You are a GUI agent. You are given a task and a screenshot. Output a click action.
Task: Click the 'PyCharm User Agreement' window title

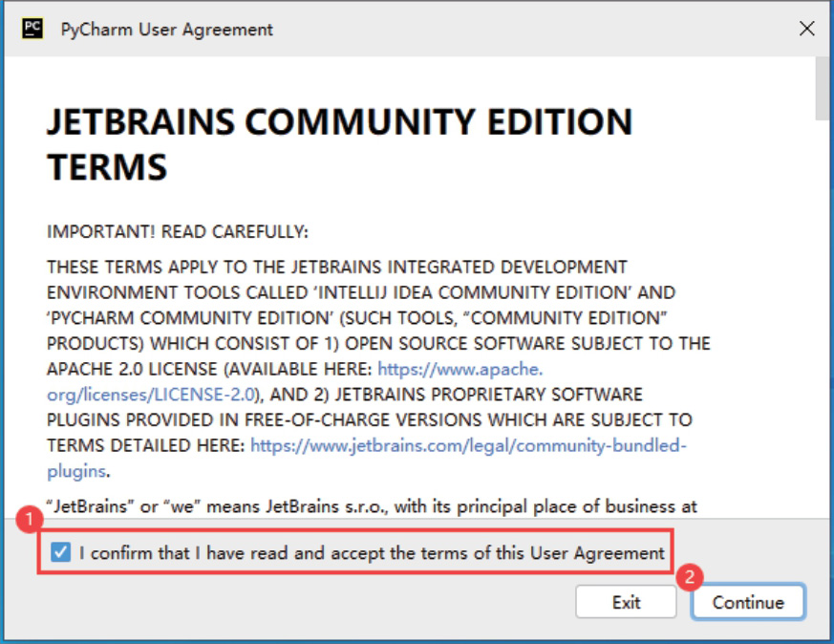165,30
